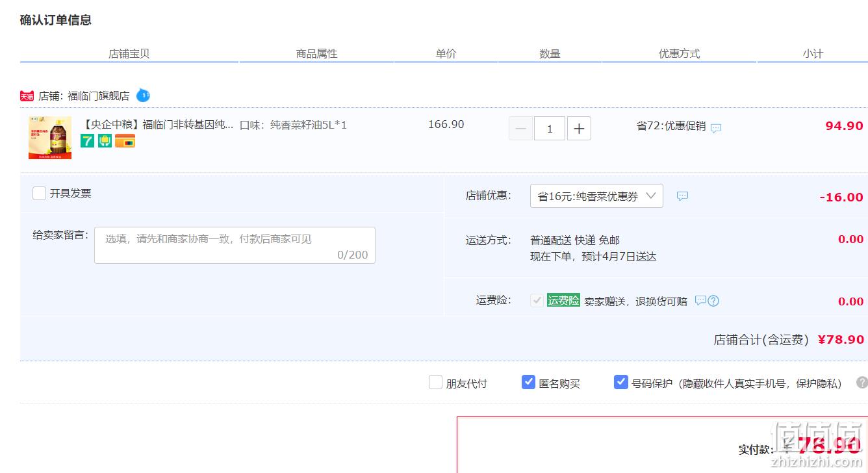Click the green 7-day return badge
This screenshot has width=868, height=473.
[88, 141]
